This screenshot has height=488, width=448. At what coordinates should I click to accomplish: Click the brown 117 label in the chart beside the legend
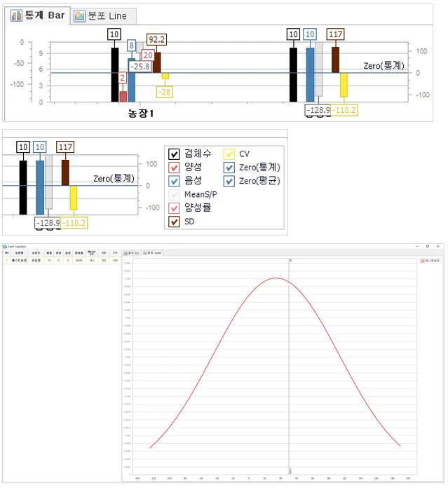(x=65, y=147)
